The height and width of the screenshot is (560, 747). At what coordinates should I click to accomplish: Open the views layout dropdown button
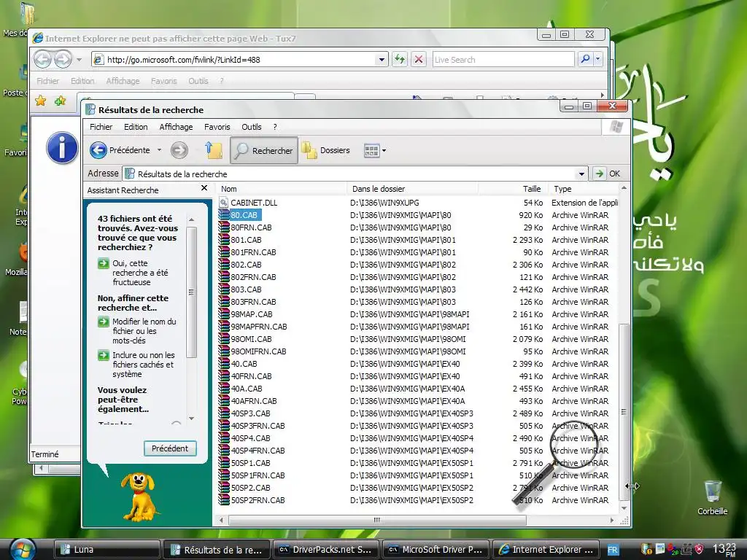coord(375,151)
